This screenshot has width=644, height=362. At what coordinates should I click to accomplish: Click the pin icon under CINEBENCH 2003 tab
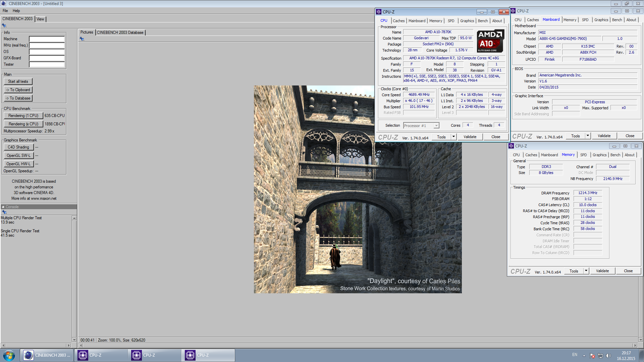pos(4,25)
